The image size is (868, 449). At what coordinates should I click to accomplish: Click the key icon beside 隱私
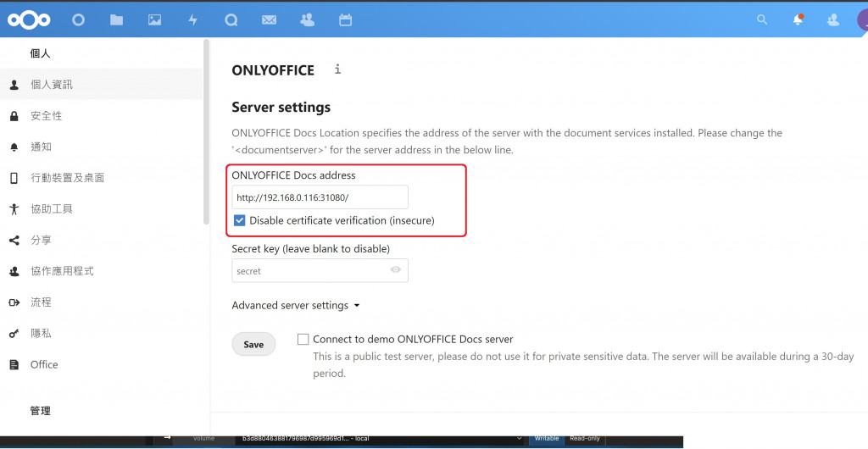(x=14, y=334)
